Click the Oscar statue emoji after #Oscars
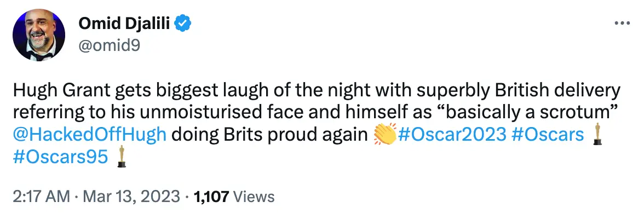Viewport: 644px width, 219px height. [597, 136]
